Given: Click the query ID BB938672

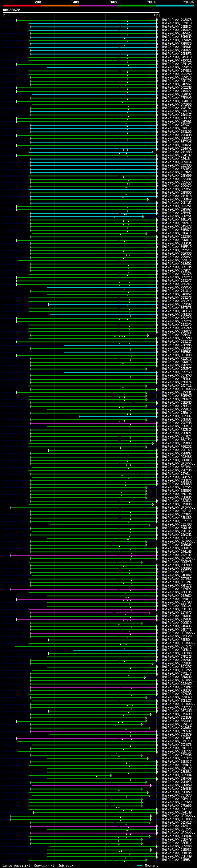Looking at the screenshot, I should (x=11, y=10).
